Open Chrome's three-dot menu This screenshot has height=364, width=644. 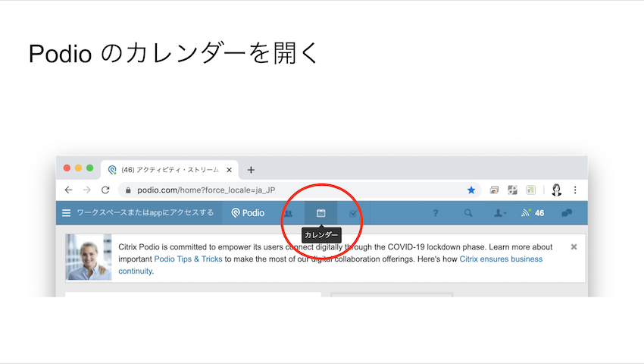tap(575, 190)
